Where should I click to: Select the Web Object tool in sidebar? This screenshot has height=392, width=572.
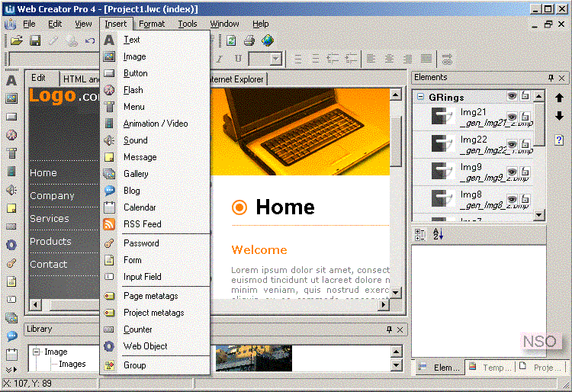[x=11, y=245]
